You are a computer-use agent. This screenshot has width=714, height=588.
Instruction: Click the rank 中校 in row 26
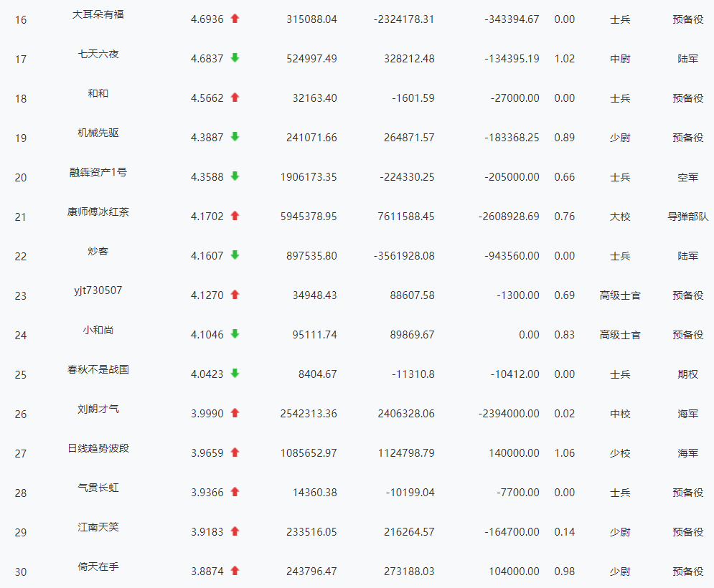coord(620,414)
